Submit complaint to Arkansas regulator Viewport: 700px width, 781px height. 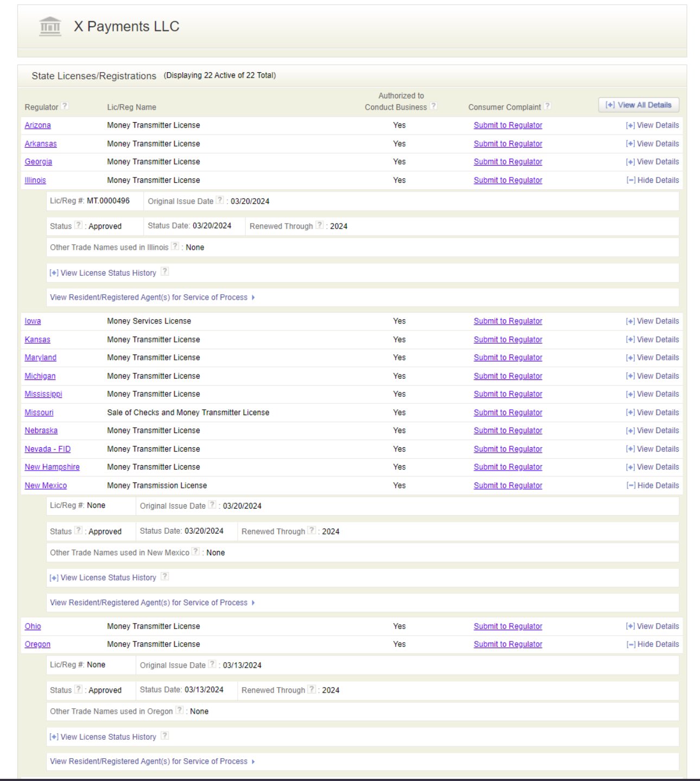[508, 144]
